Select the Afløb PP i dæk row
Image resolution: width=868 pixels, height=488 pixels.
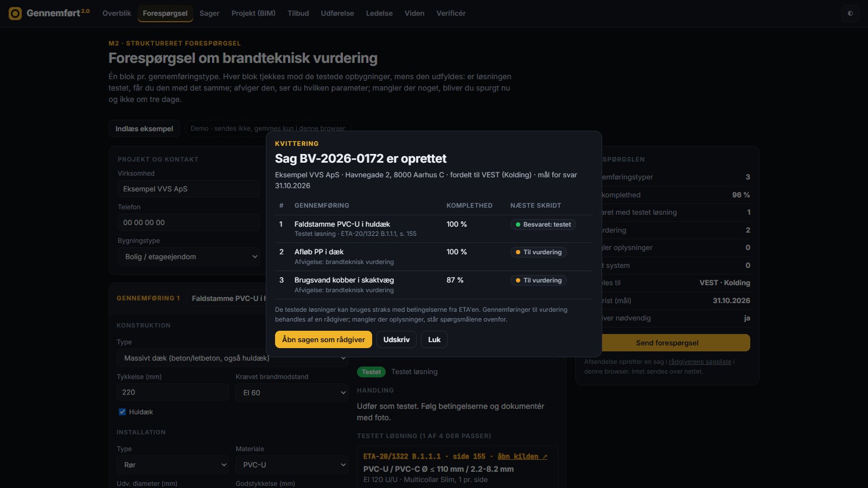(434, 256)
